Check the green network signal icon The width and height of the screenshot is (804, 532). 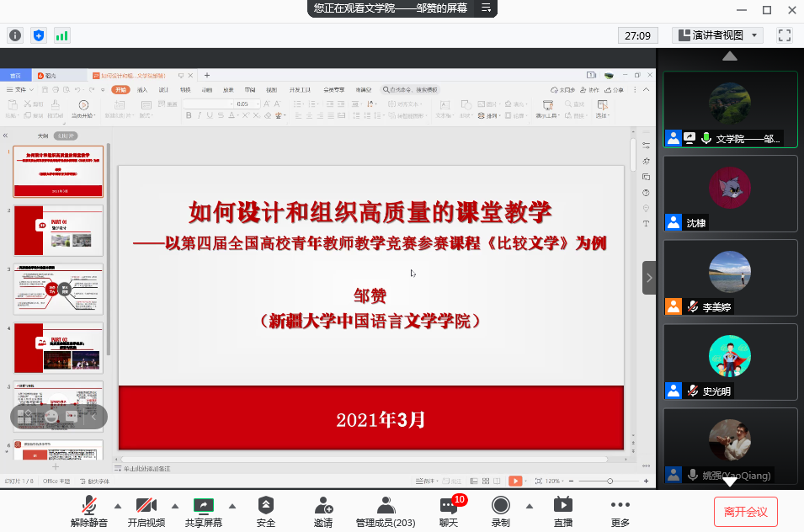point(61,35)
